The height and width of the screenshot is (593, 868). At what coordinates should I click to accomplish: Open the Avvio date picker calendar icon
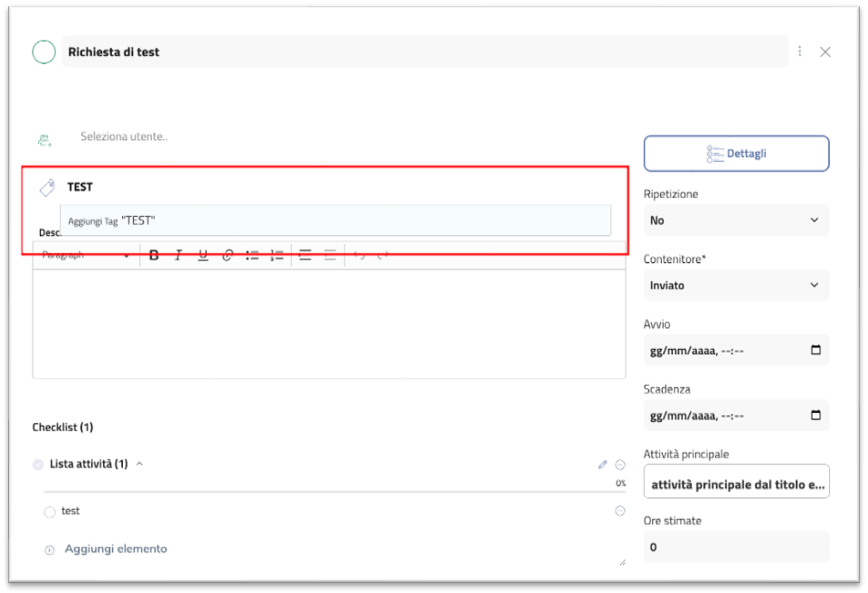coord(816,350)
